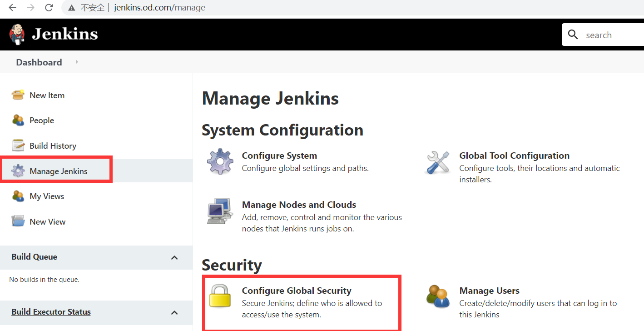This screenshot has height=331, width=644.
Task: Click the People icon in sidebar
Action: pyautogui.click(x=18, y=120)
